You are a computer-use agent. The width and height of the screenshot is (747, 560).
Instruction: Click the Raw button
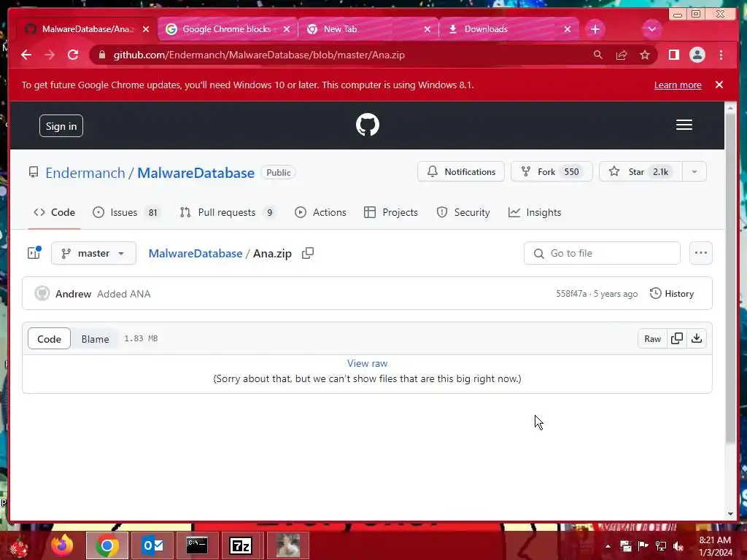(652, 338)
